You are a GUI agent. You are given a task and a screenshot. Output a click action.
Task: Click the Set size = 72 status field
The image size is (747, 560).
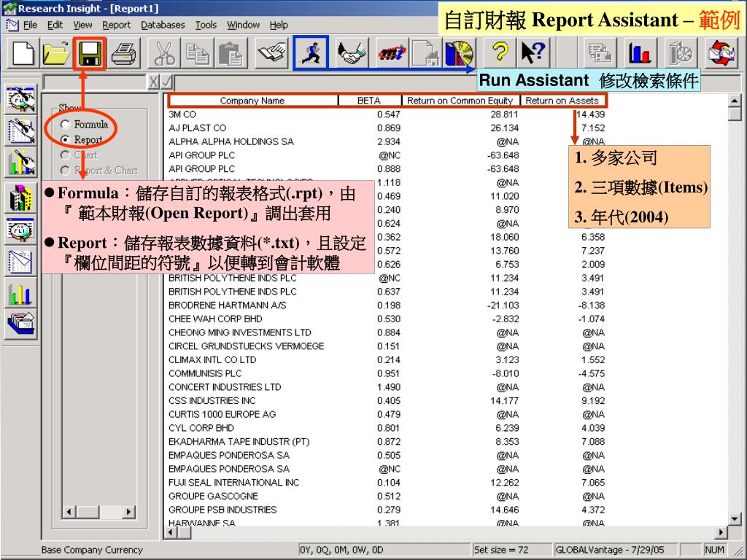pyautogui.click(x=511, y=550)
